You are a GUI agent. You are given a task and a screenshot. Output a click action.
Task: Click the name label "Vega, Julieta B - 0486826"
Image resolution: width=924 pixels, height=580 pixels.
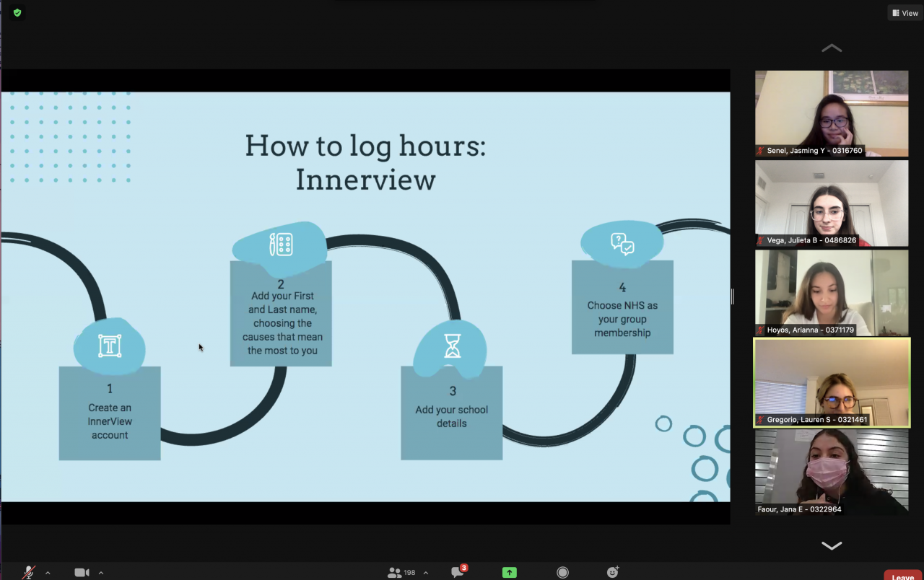click(x=812, y=240)
